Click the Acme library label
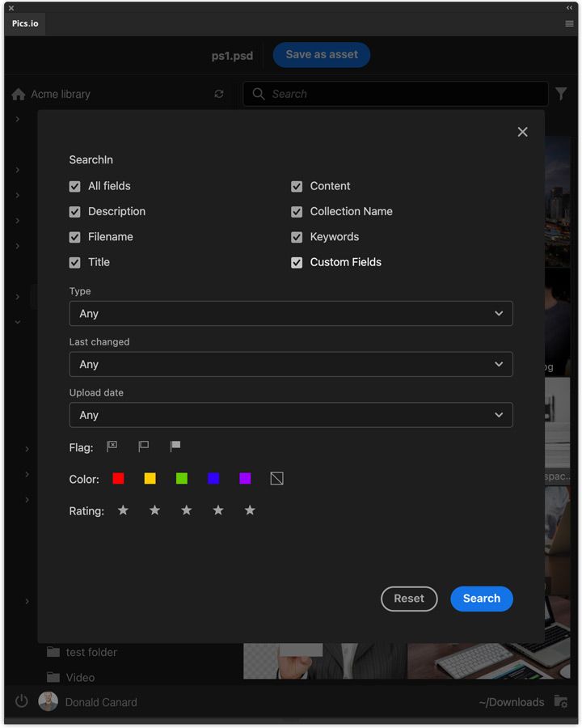This screenshot has height=728, width=582. click(61, 95)
